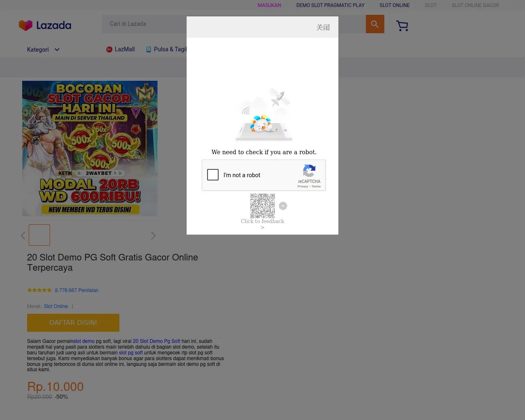Select the small product thumbnail box
This screenshot has height=420, width=525.
pyautogui.click(x=39, y=235)
